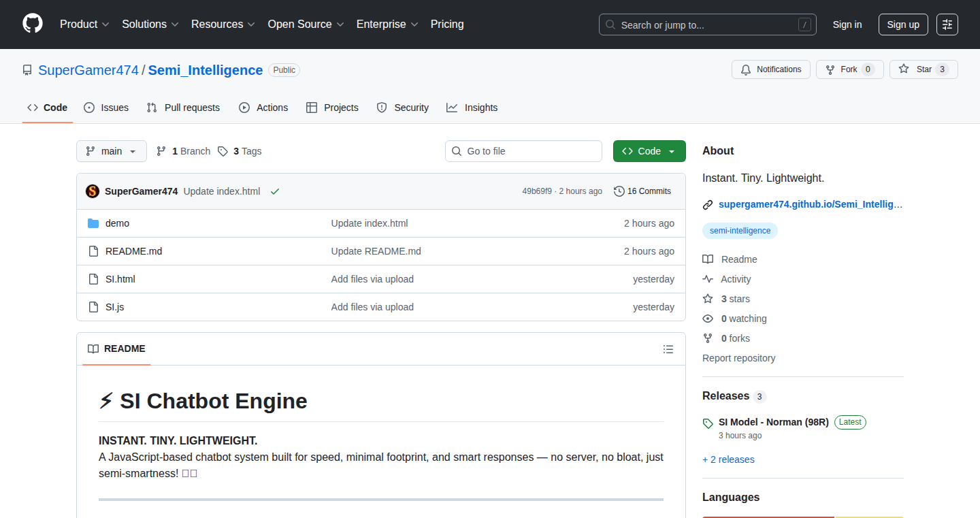Image resolution: width=980 pixels, height=518 pixels.
Task: Open the demo folder name
Action: pyautogui.click(x=117, y=223)
